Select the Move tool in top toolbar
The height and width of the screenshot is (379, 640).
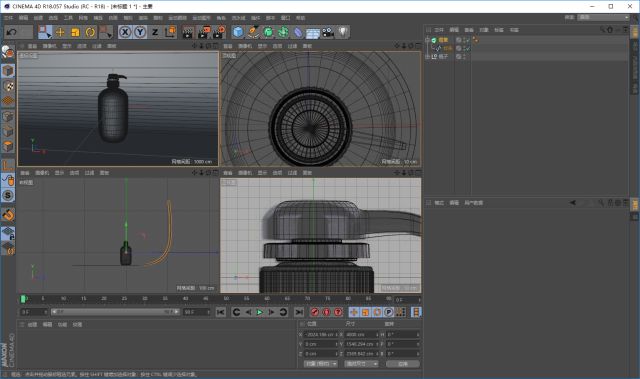tap(60, 32)
